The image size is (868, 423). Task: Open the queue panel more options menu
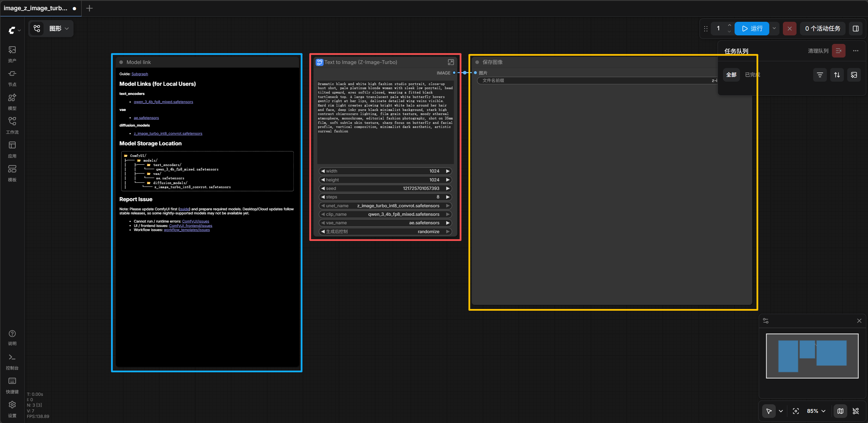[856, 51]
